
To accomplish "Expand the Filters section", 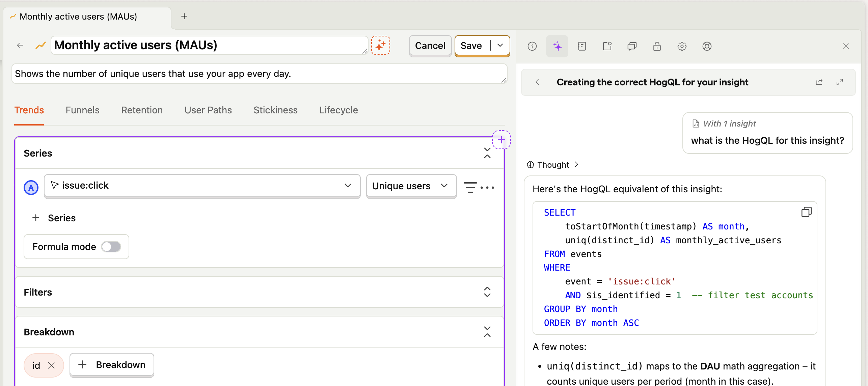I will pyautogui.click(x=487, y=292).
